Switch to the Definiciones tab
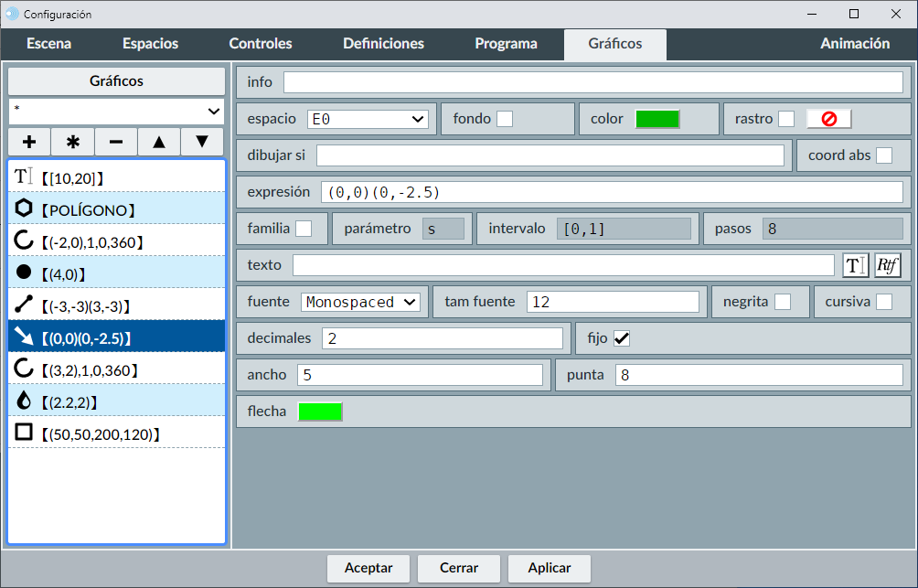Image resolution: width=918 pixels, height=588 pixels. click(x=383, y=44)
